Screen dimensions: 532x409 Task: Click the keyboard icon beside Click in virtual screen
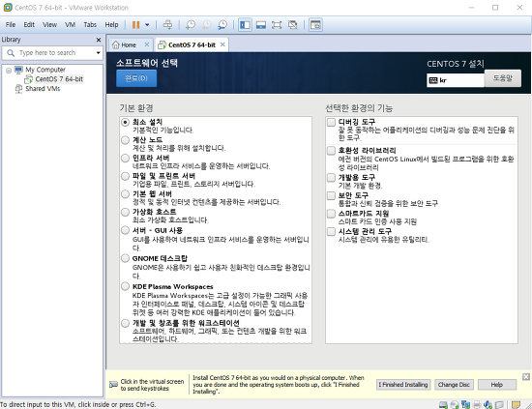pyautogui.click(x=113, y=385)
